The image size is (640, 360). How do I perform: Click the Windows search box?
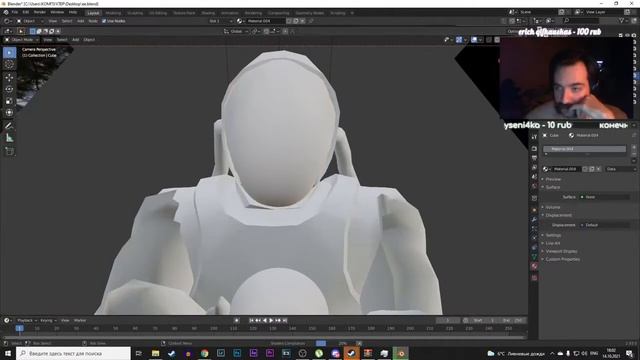point(73,353)
